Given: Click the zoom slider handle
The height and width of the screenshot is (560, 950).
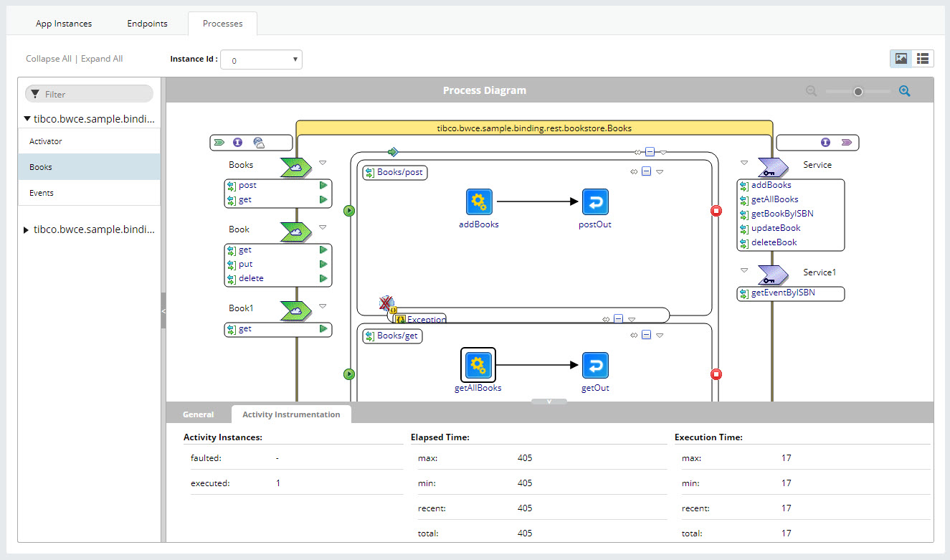Looking at the screenshot, I should (x=858, y=91).
